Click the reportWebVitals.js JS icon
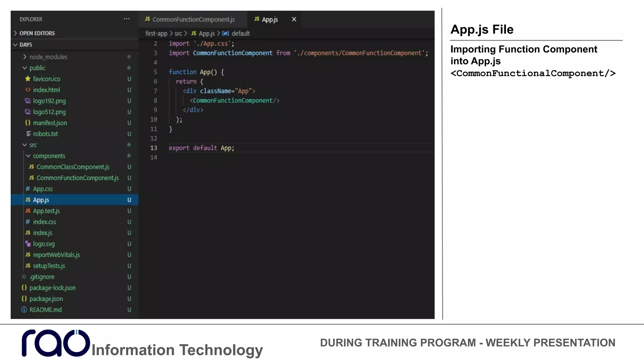This screenshot has height=362, width=644. [x=28, y=255]
